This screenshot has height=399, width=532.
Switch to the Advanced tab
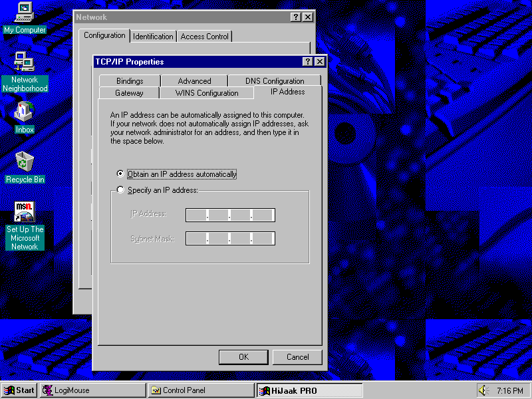click(194, 81)
